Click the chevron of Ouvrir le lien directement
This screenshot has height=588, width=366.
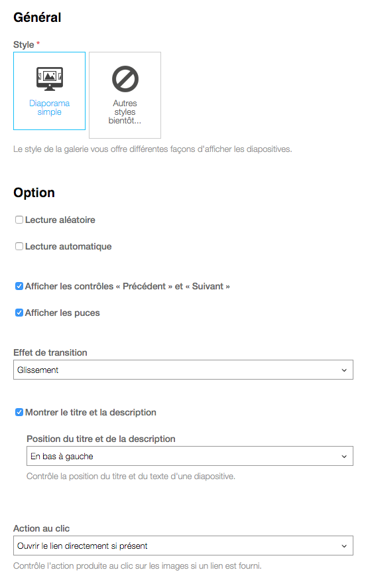pyautogui.click(x=344, y=546)
